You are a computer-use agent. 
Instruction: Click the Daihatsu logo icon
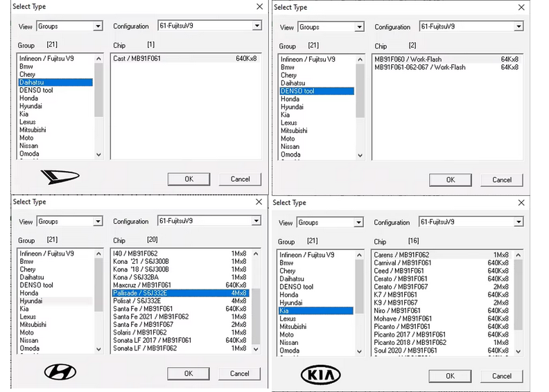pyautogui.click(x=60, y=177)
